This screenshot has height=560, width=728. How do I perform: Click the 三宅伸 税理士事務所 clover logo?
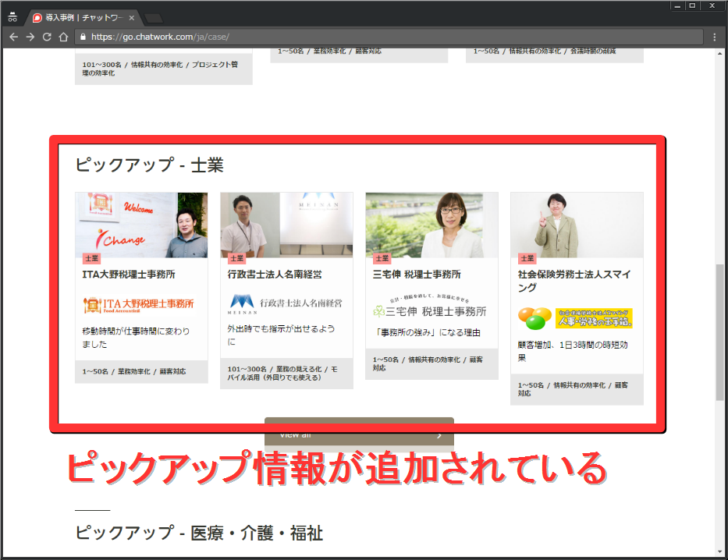pos(429,307)
